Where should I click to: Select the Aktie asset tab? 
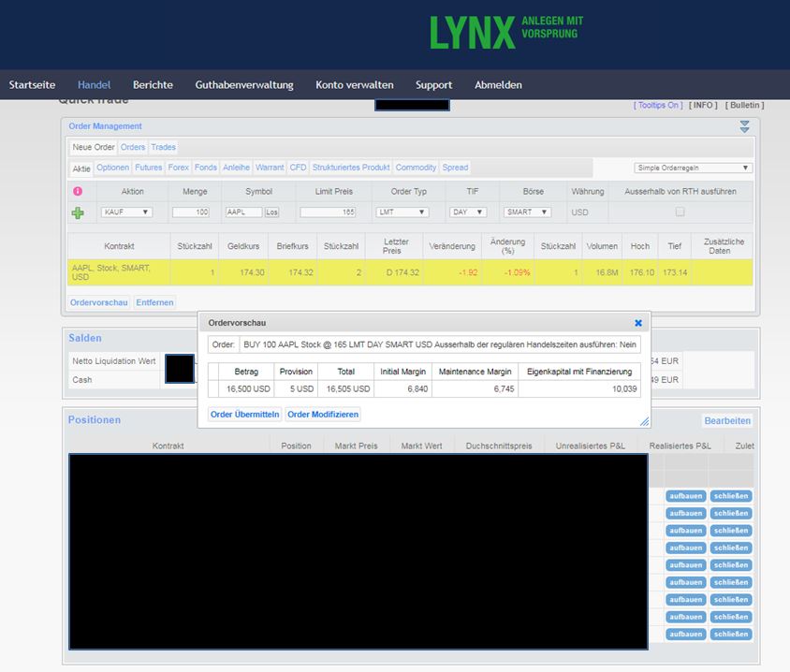[x=81, y=168]
